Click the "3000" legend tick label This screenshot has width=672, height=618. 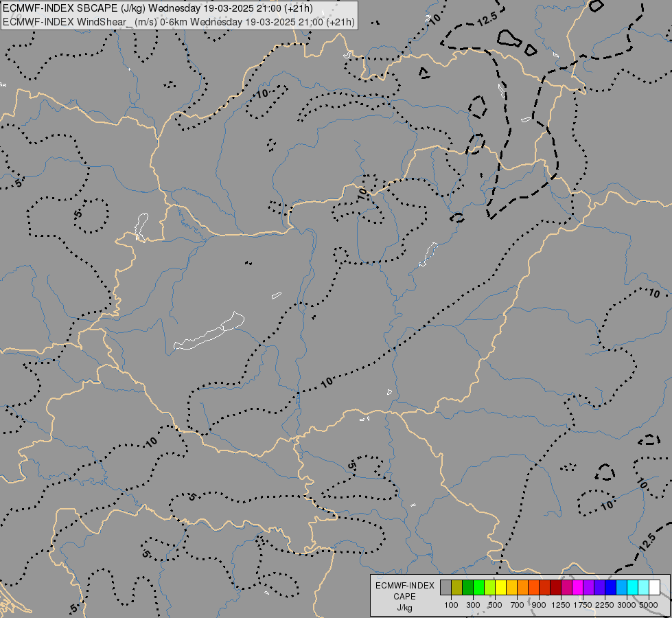(x=627, y=605)
